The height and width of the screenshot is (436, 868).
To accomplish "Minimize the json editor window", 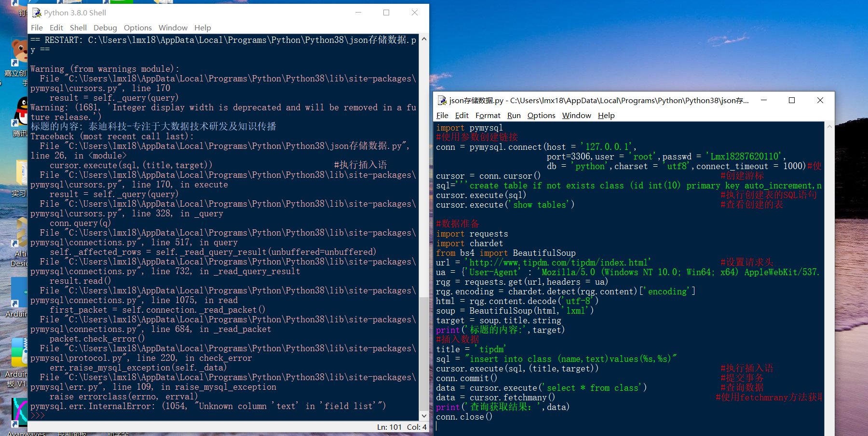I will coord(764,100).
